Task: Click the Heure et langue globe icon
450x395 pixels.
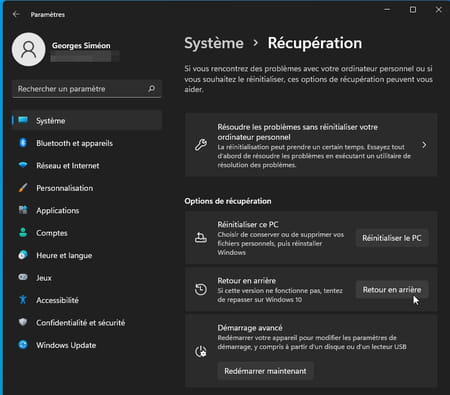Action: (23, 255)
